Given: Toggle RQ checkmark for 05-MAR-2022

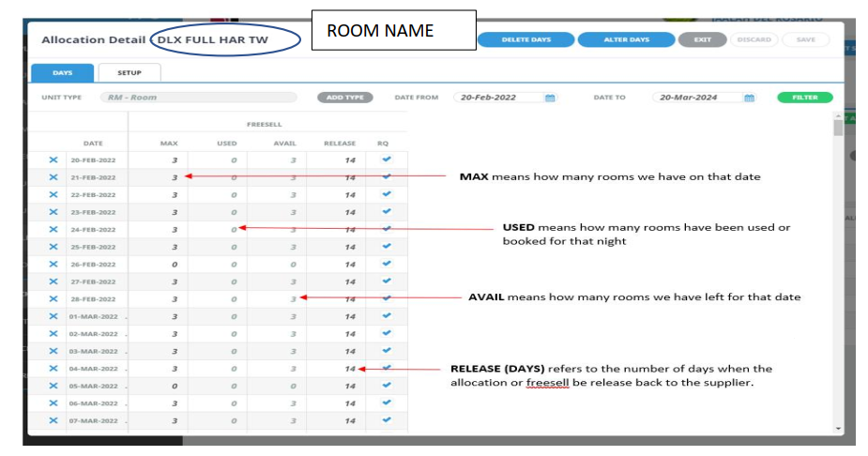Looking at the screenshot, I should 387,386.
